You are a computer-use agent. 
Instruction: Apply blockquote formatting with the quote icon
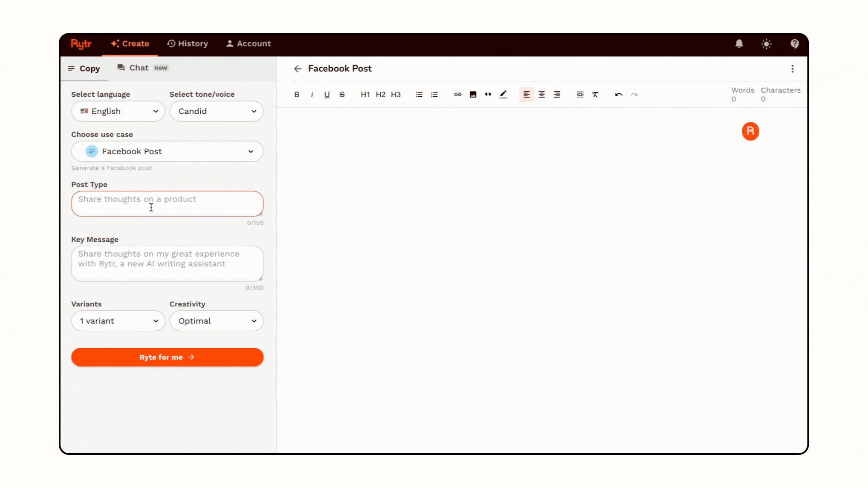click(x=488, y=94)
